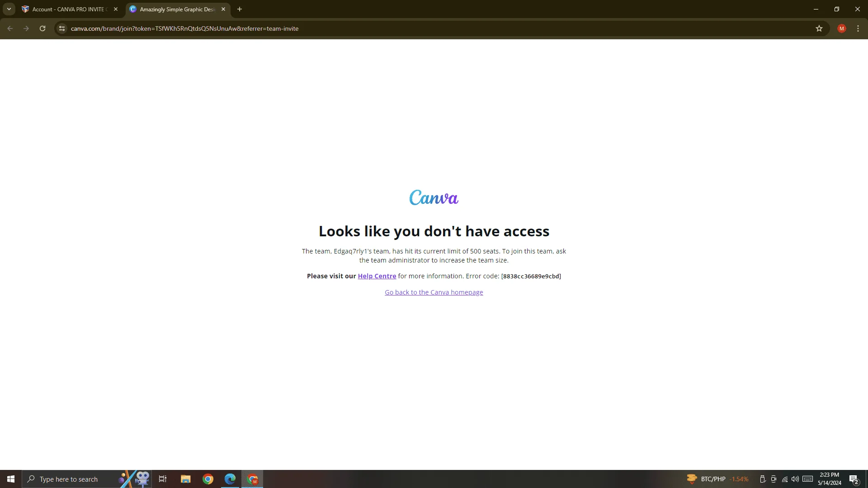The width and height of the screenshot is (868, 488).
Task: Select the active Chrome M profile taskbar icon
Action: (252, 479)
